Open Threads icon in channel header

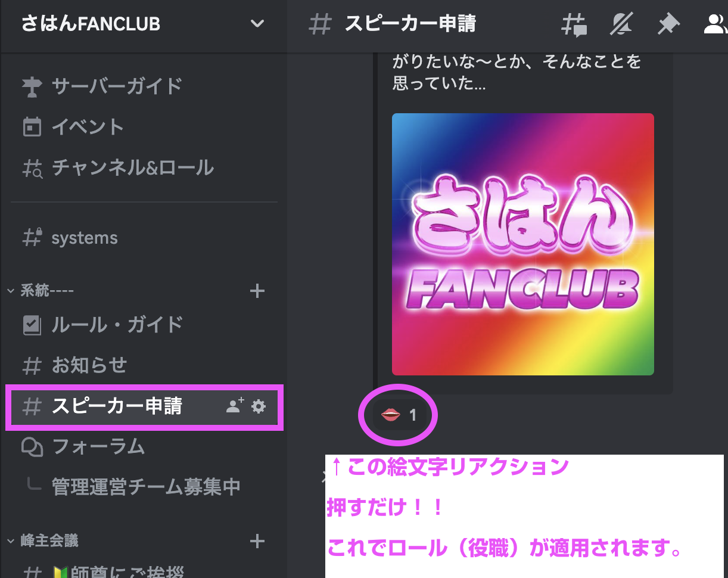tap(574, 24)
